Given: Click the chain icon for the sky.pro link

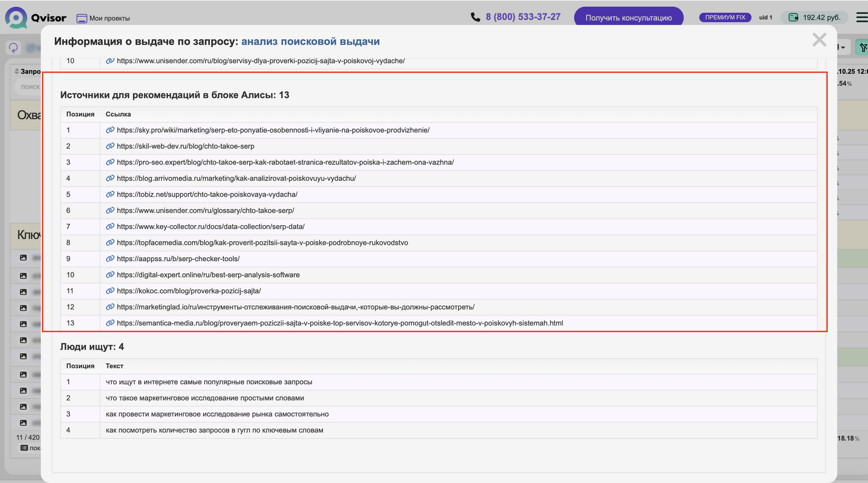Looking at the screenshot, I should 110,130.
